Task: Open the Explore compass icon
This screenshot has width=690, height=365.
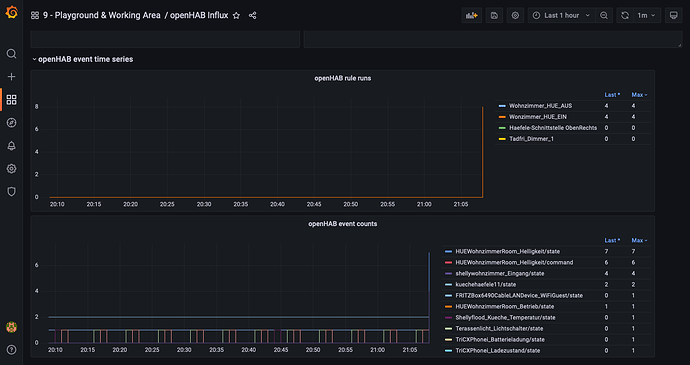Action: click(x=11, y=123)
